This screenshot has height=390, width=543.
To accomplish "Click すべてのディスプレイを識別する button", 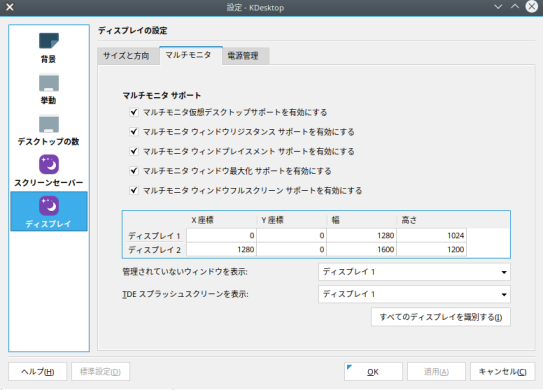I will pos(441,317).
